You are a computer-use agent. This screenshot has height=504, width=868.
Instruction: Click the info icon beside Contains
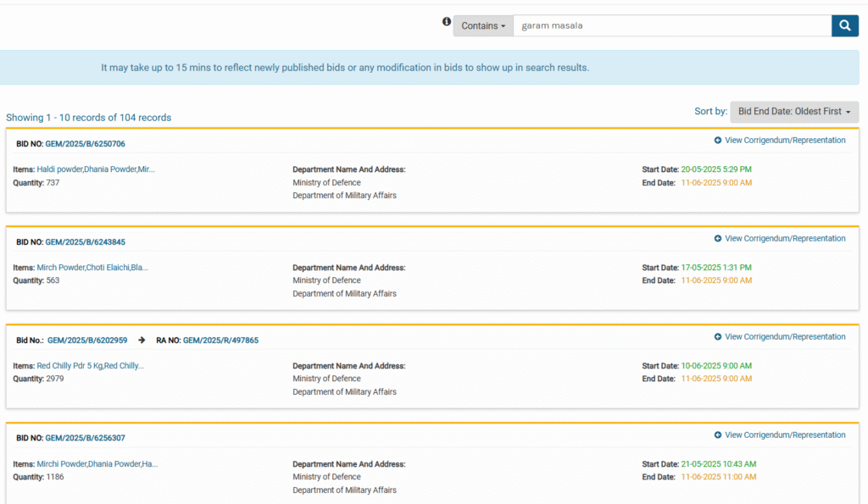click(446, 21)
